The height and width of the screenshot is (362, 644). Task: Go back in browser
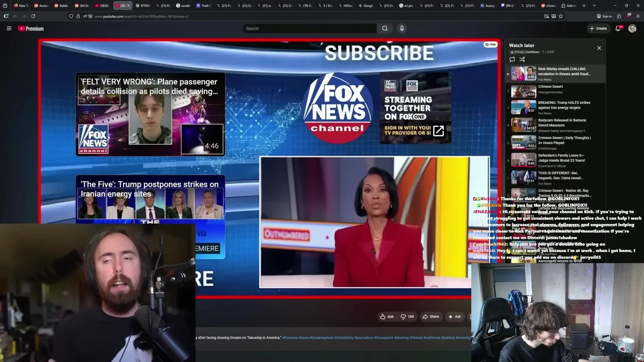pos(15,16)
